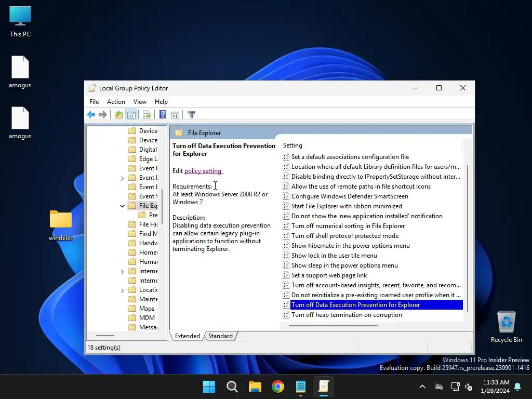
Task: Open File Explorer from the taskbar
Action: (x=255, y=387)
